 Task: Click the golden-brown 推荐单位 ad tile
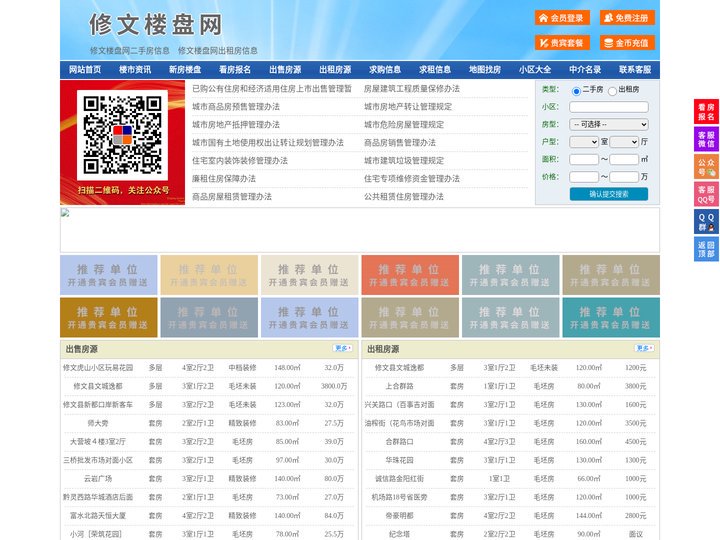click(x=109, y=317)
